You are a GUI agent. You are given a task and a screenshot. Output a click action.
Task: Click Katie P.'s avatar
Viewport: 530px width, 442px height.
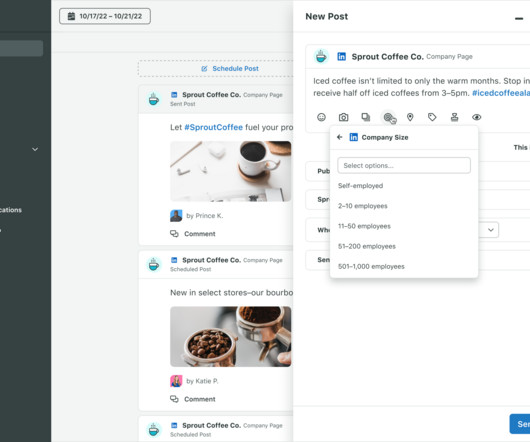pos(176,381)
